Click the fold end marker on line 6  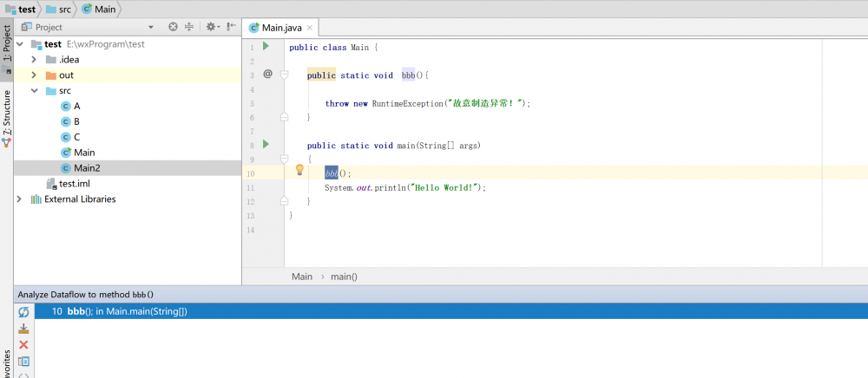tap(284, 116)
